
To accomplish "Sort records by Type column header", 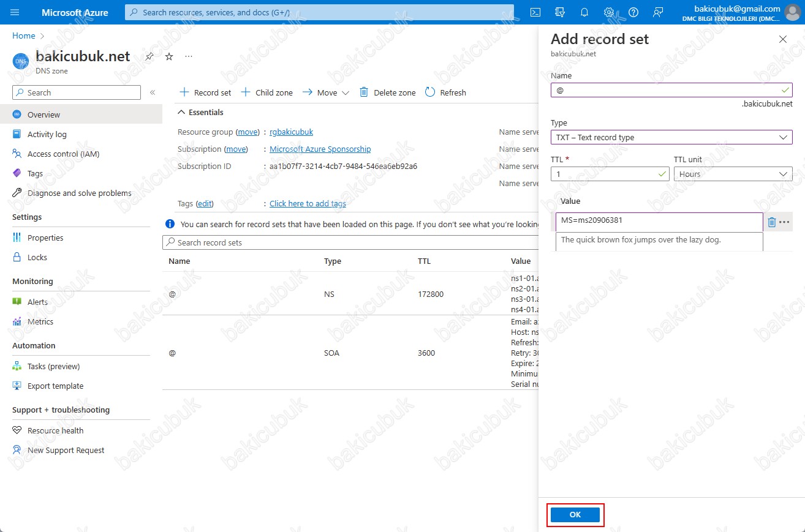I will pos(333,261).
